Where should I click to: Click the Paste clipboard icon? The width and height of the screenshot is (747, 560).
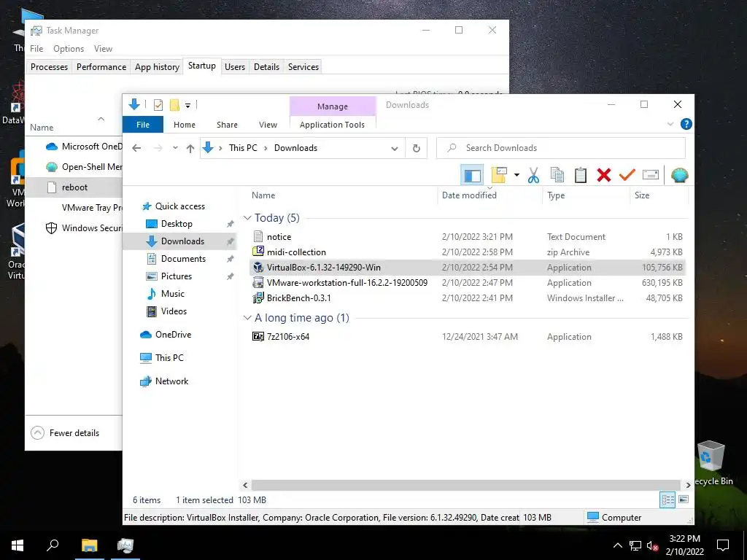pyautogui.click(x=580, y=175)
